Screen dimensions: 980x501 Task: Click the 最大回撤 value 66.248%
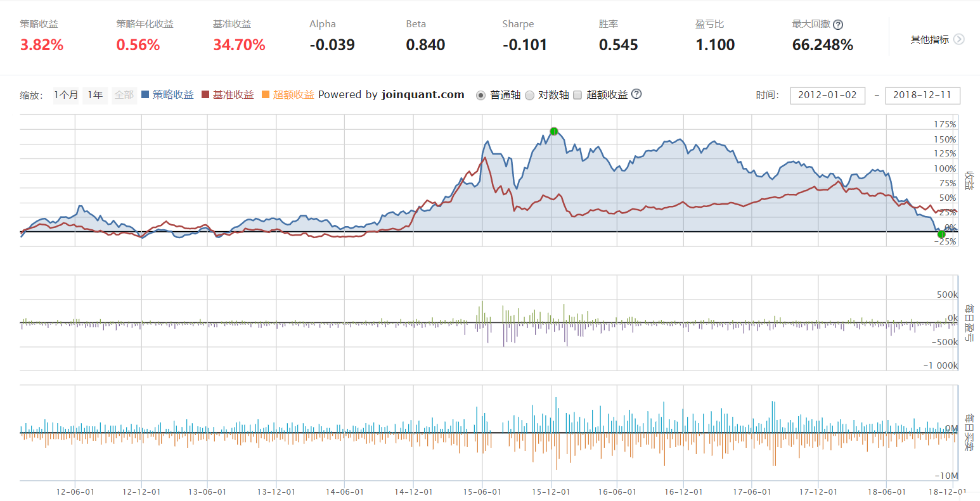coord(823,45)
